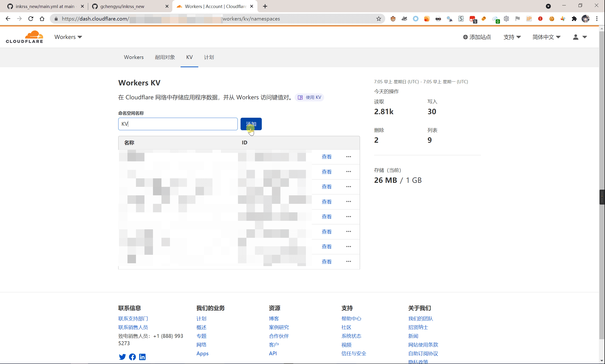Open Chrome three-dot menu
The width and height of the screenshot is (605, 364).
597,19
